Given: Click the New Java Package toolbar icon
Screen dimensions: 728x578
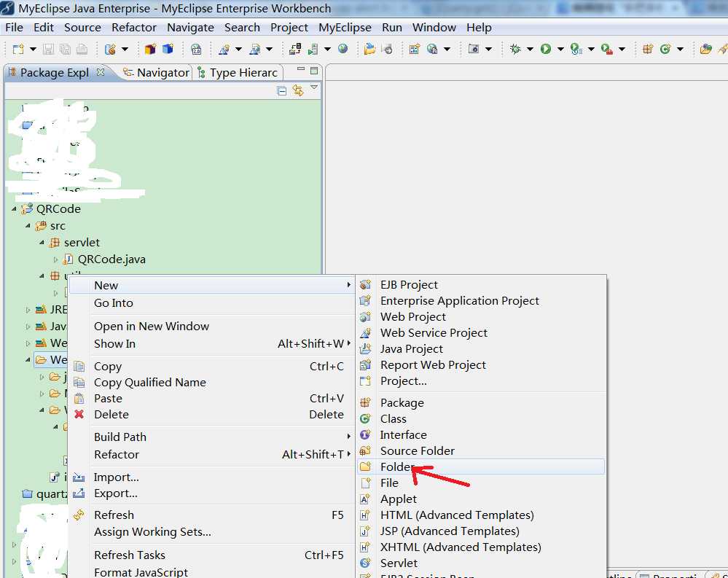Looking at the screenshot, I should point(647,49).
